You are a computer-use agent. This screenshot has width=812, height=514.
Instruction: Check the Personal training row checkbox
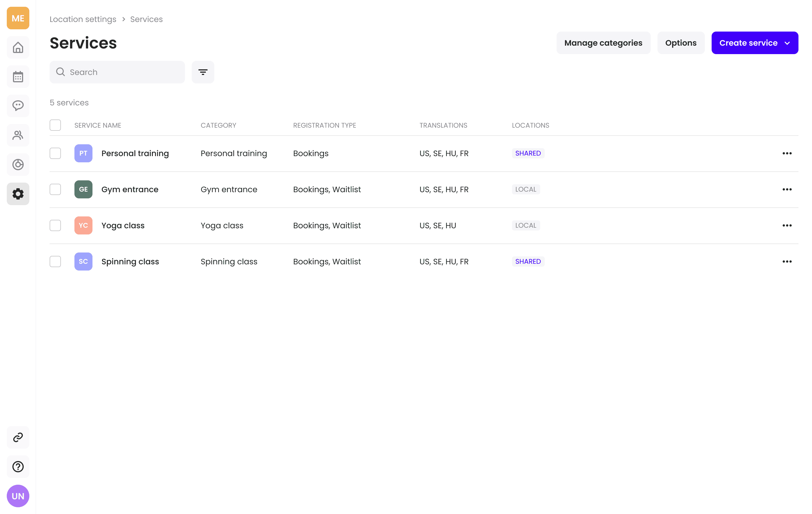[55, 153]
